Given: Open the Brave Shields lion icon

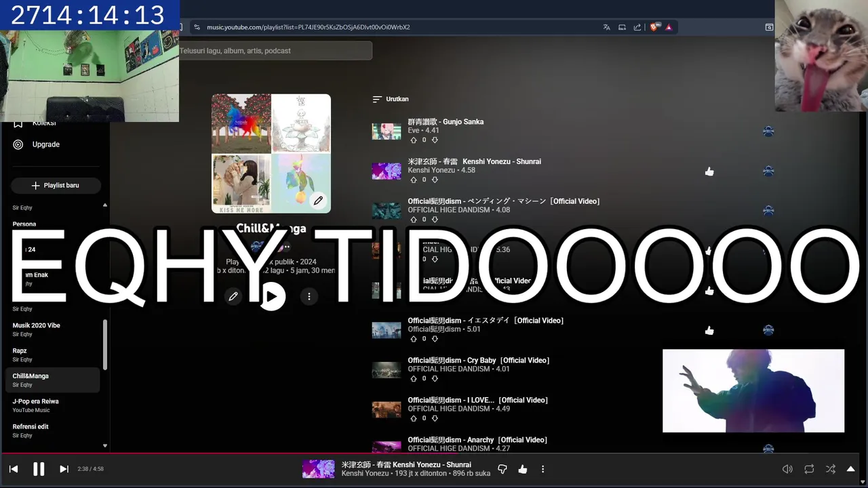Looking at the screenshot, I should [654, 27].
